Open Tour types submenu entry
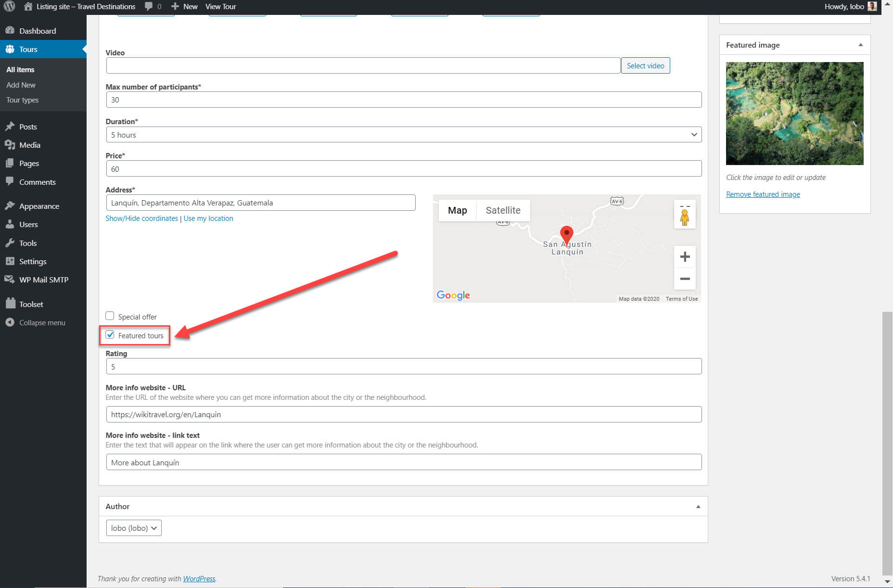This screenshot has width=893, height=588. pyautogui.click(x=22, y=100)
